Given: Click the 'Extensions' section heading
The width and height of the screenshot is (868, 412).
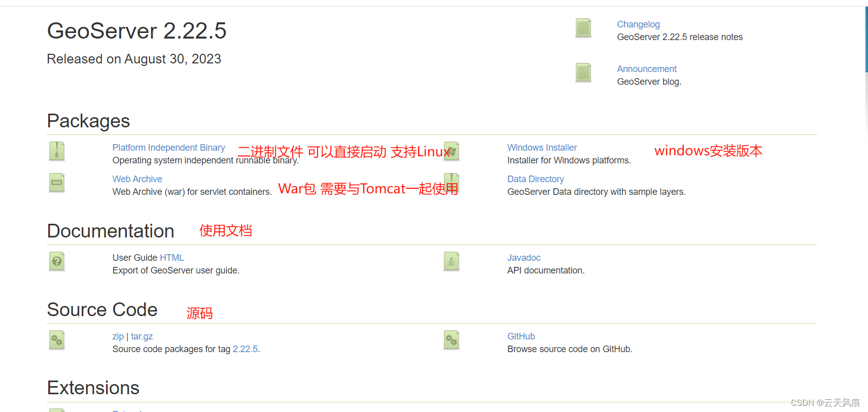Looking at the screenshot, I should pos(93,388).
